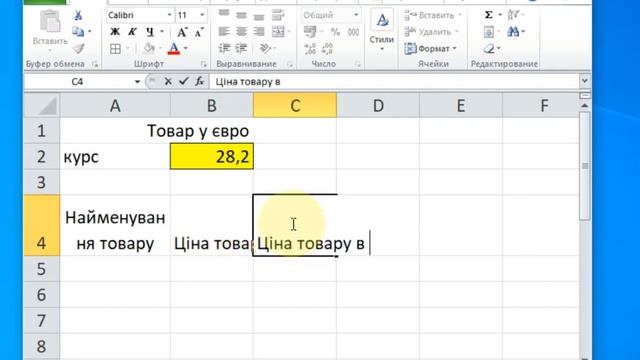Open the font color dropdown arrow
The width and height of the screenshot is (640, 360).
click(186, 49)
